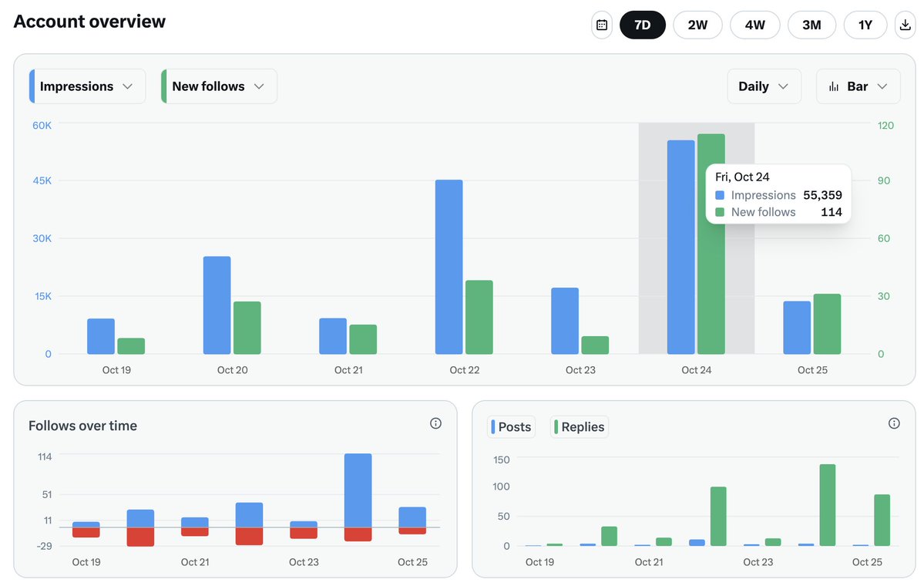Click the '-29' axis label in Follows chart
The width and height of the screenshot is (924, 586).
click(44, 546)
